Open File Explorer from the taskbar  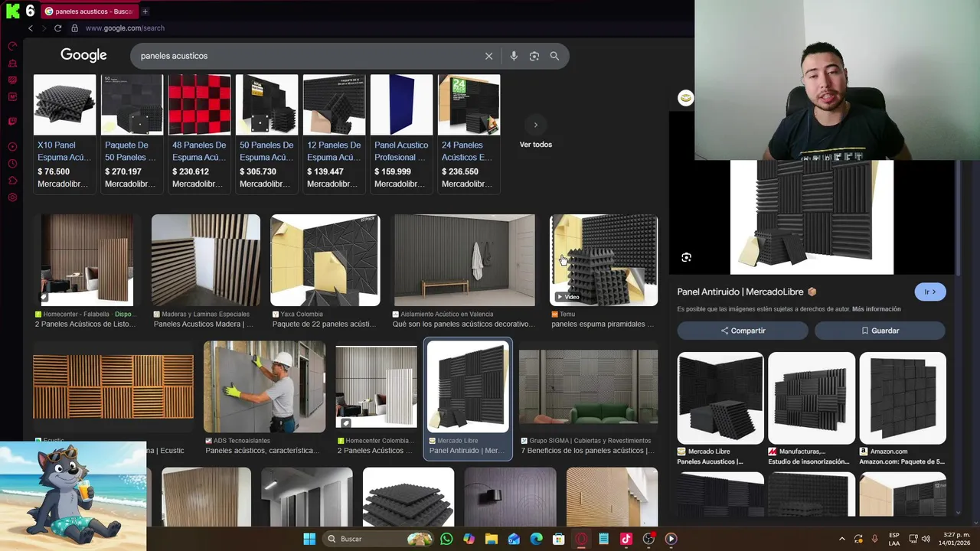492,539
